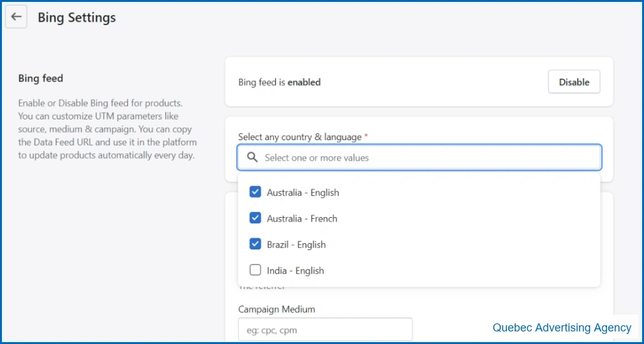The image size is (644, 344).
Task: Focus the 'Select one or more values' field
Action: [x=420, y=158]
